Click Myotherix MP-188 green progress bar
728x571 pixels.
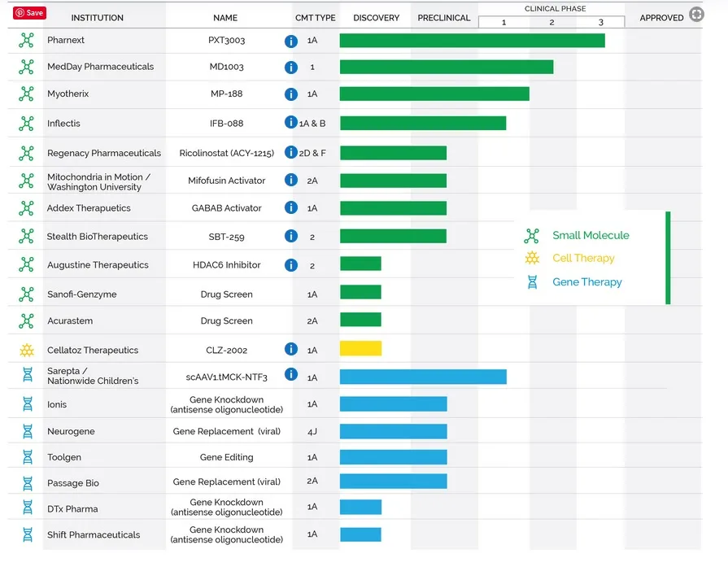click(434, 94)
